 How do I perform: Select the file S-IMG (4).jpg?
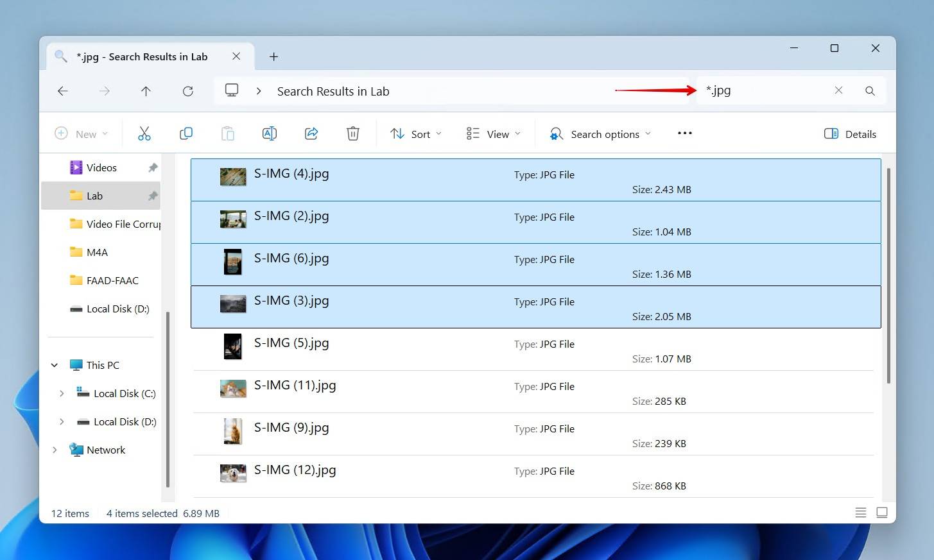(535, 180)
